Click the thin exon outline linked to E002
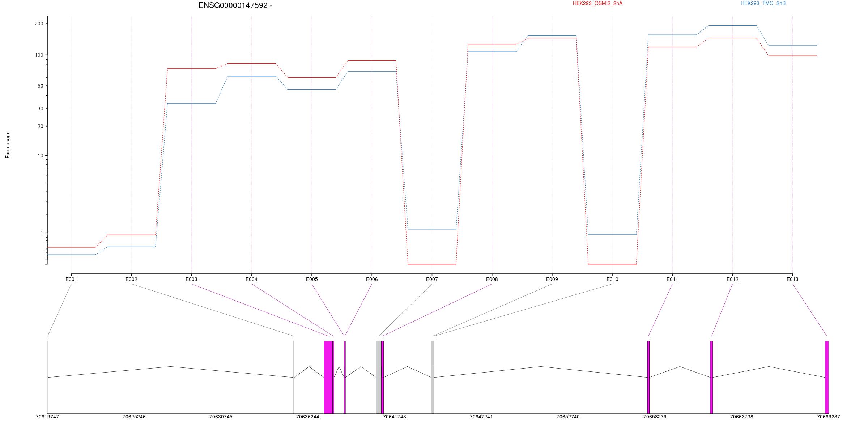Screen dimensions: 868x434 294,377
